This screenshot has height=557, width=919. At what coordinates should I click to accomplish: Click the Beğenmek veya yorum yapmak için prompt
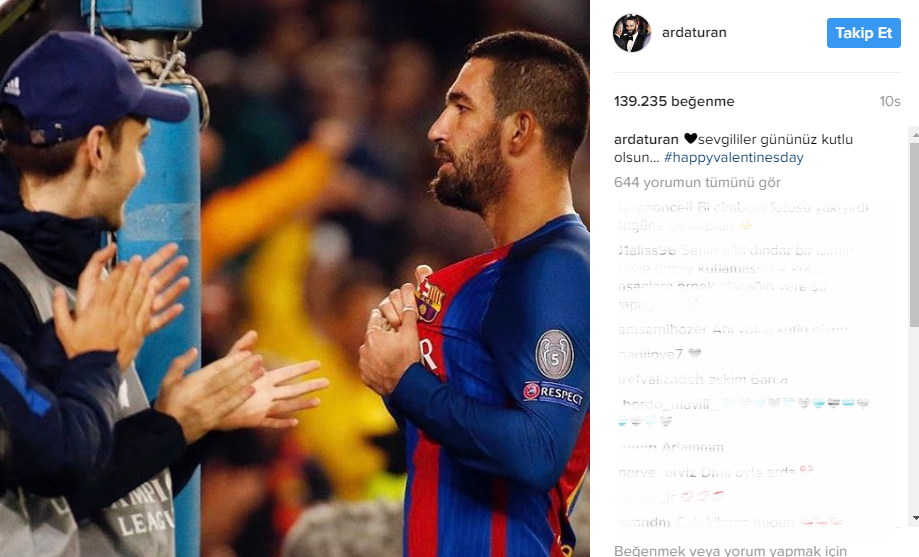pyautogui.click(x=730, y=551)
